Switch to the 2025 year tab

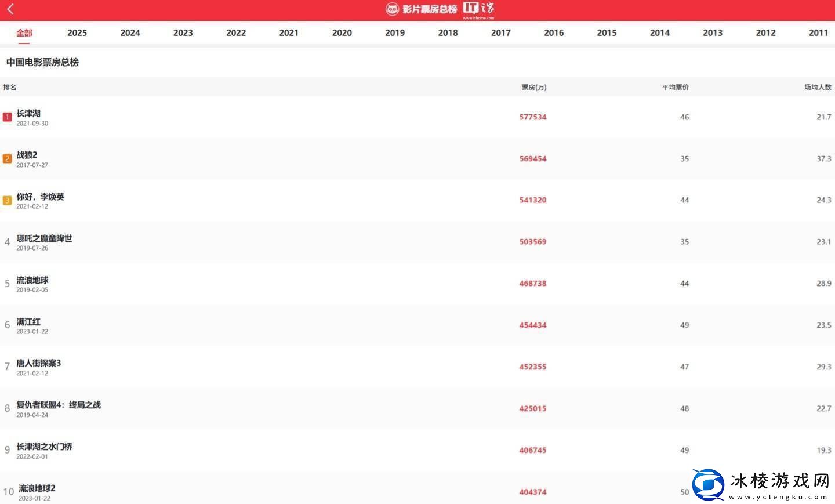77,33
